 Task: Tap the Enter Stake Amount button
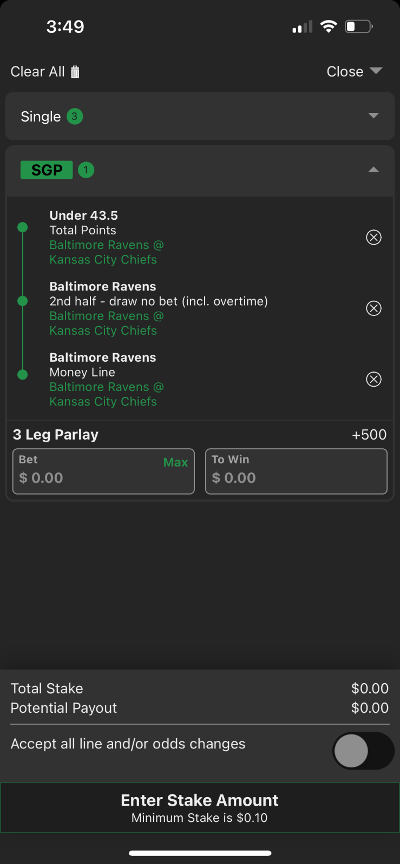(x=200, y=807)
